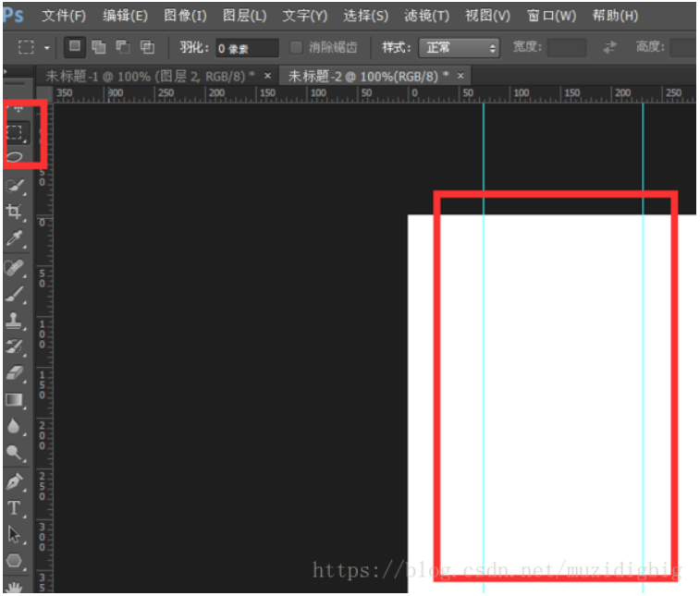The image size is (700, 596).
Task: Open the 图层(L) menu
Action: pos(245,16)
